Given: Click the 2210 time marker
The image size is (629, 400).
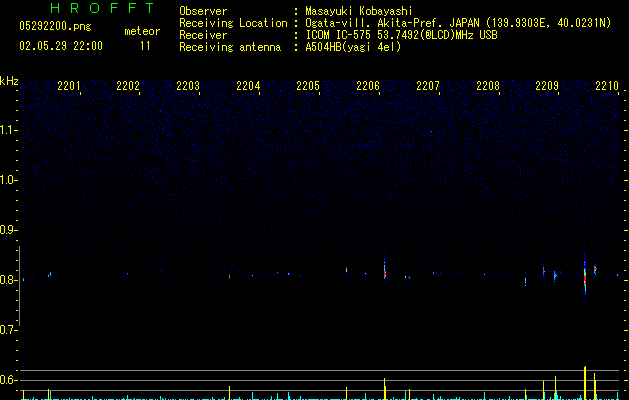Looking at the screenshot, I should pyautogui.click(x=607, y=86).
